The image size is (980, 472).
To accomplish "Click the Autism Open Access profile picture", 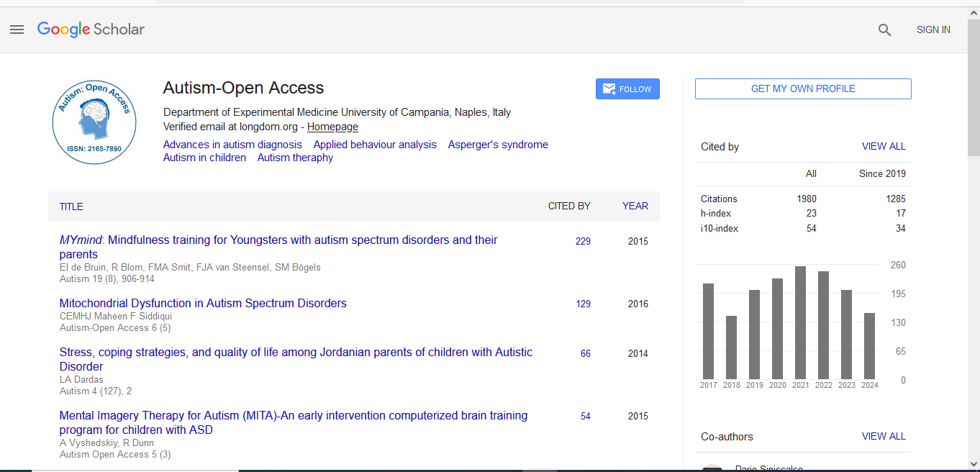I will tap(94, 122).
